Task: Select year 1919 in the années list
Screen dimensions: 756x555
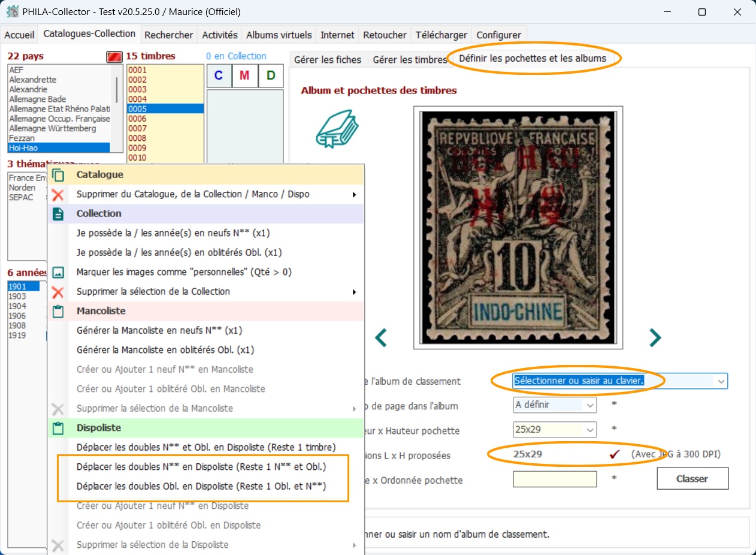Action: coord(24,335)
